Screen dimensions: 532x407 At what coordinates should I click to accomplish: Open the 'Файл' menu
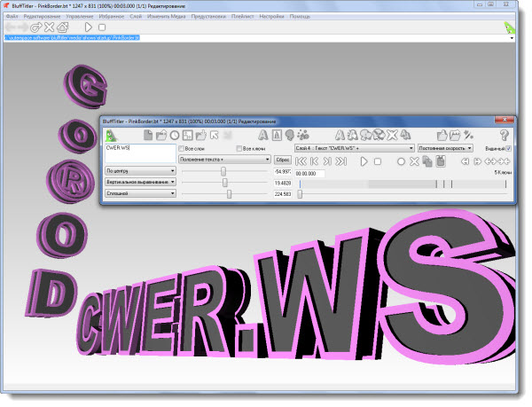12,17
